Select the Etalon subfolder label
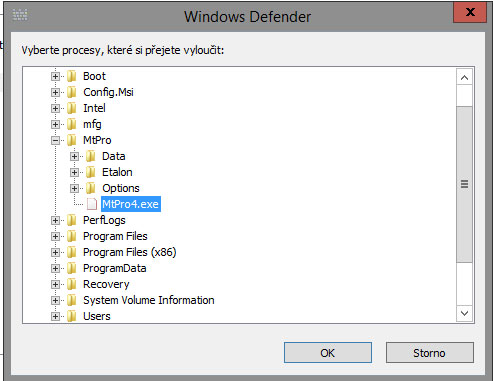The width and height of the screenshot is (493, 381). (x=117, y=172)
